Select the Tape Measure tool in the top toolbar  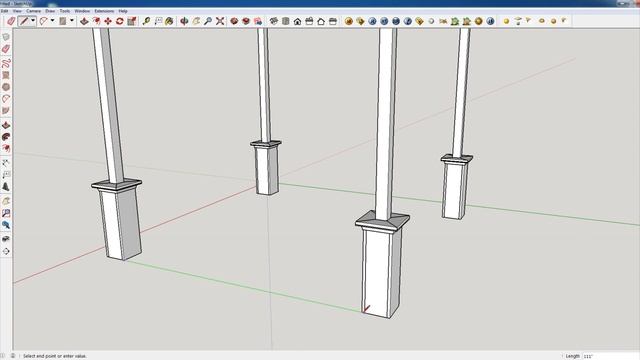pos(146,21)
